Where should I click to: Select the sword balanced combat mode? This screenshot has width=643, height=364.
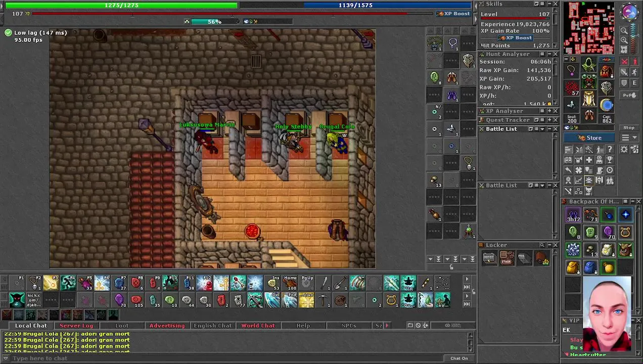click(624, 72)
